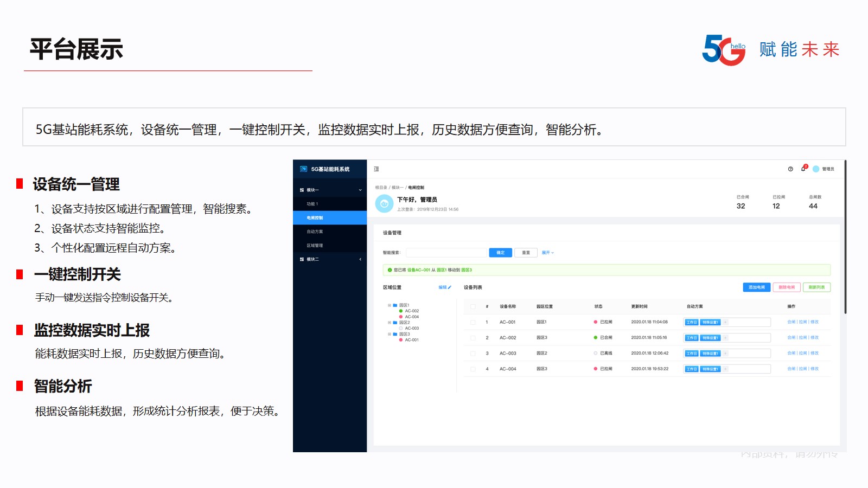868x488 pixels.
Task: Collapse the sidebar with the menu-fold icon
Action: click(376, 169)
